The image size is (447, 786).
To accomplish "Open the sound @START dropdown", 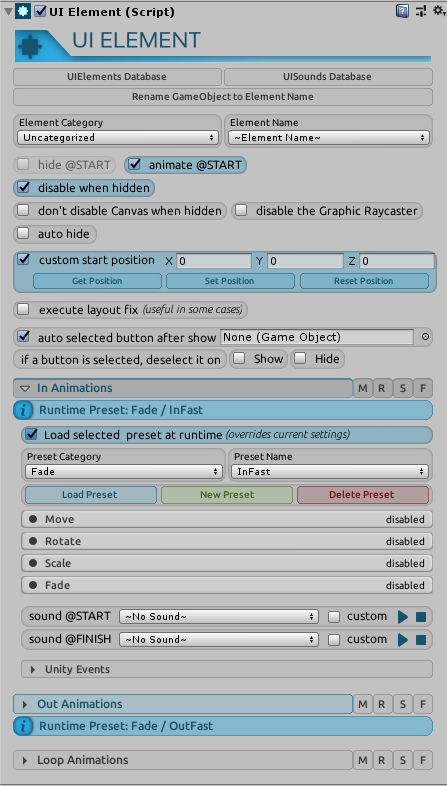I will click(x=218, y=617).
